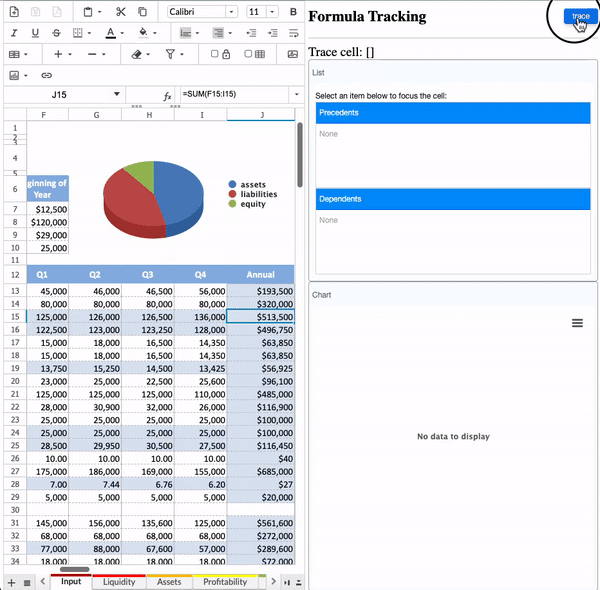Click the merge cells icon
Image resolution: width=600 pixels, height=590 pixels.
[14, 54]
